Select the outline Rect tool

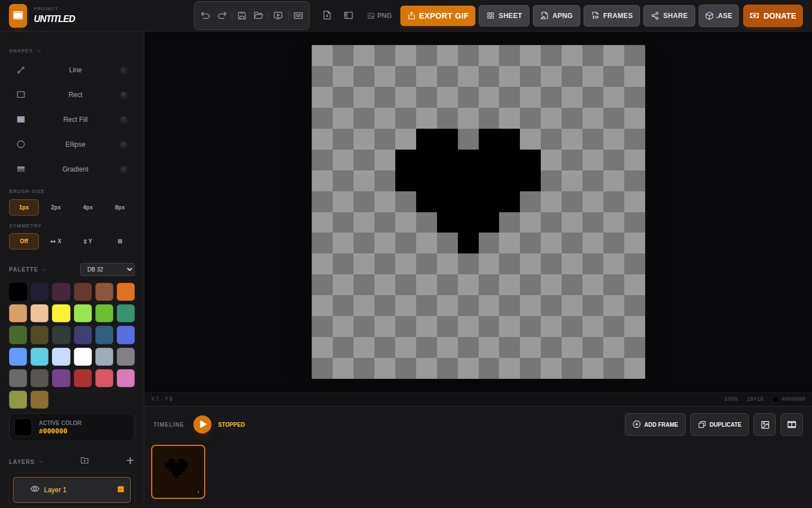tap(72, 95)
